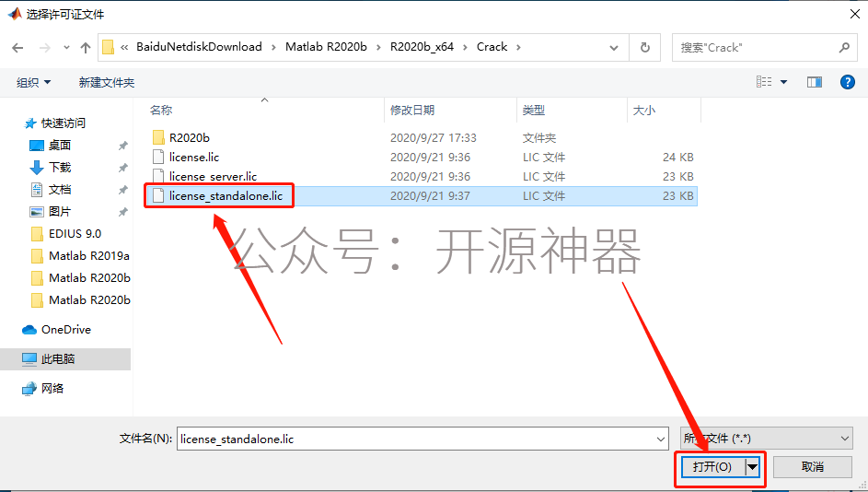
Task: Open the 打开 button split arrow
Action: pyautogui.click(x=752, y=467)
